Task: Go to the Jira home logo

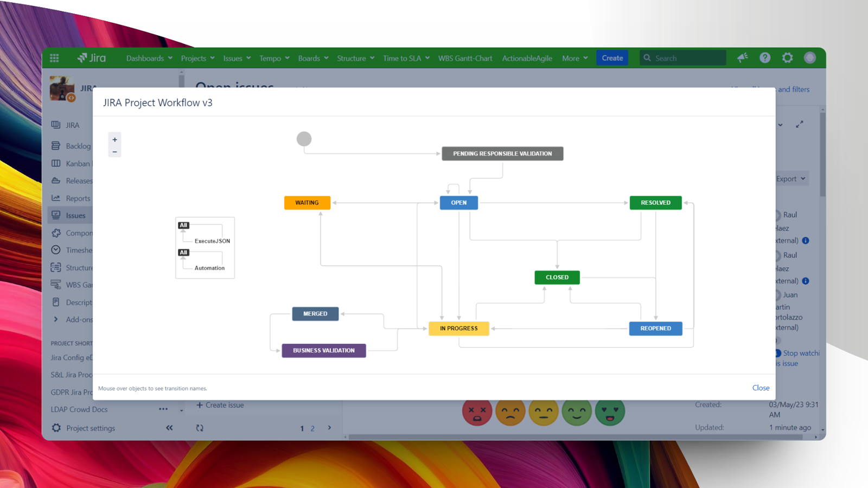Action: coord(92,58)
